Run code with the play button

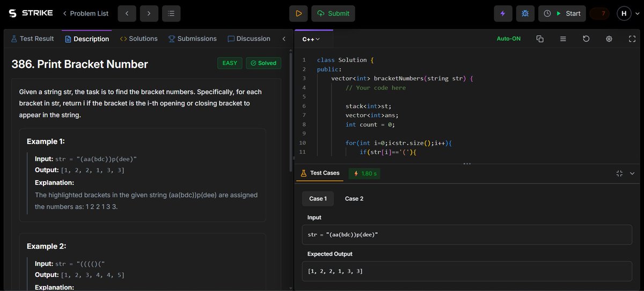point(298,13)
